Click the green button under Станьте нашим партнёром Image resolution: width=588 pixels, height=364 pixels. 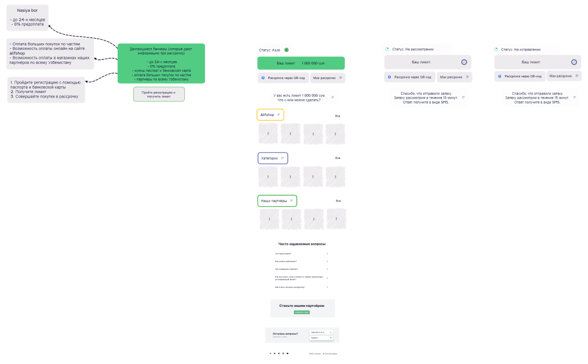301,312
